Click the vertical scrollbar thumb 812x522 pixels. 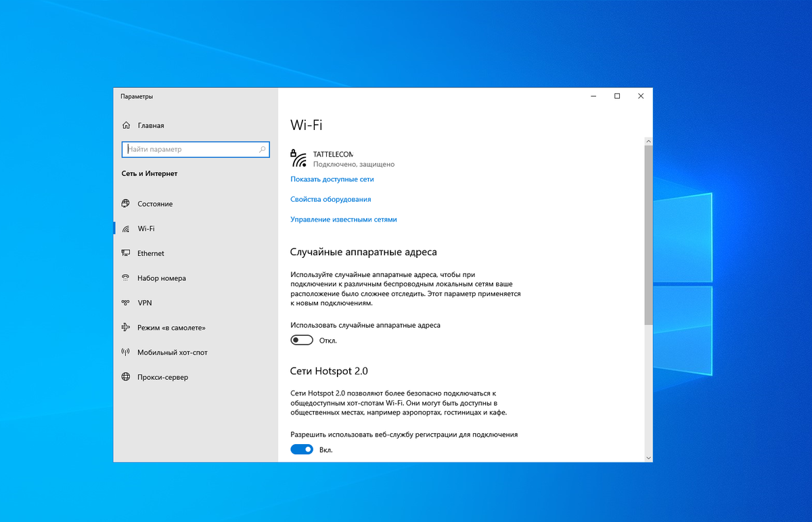coord(648,235)
